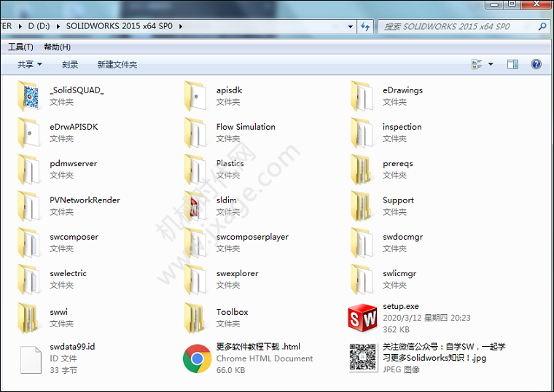Click the refresh address button
Viewport: 554px width, 392px height.
click(x=365, y=26)
